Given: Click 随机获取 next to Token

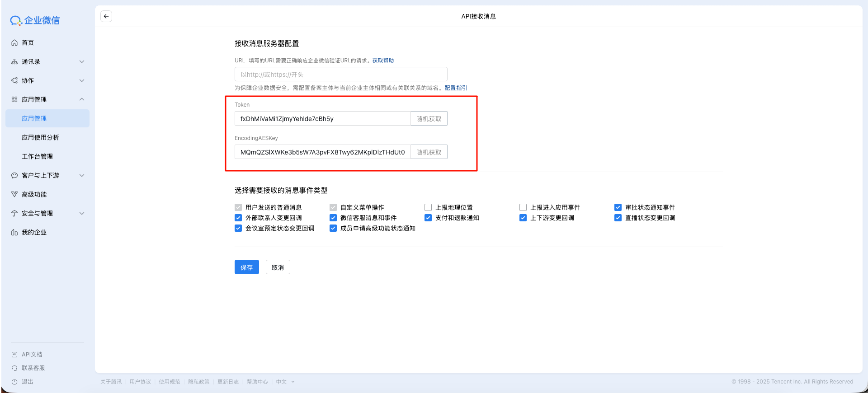Looking at the screenshot, I should tap(429, 119).
